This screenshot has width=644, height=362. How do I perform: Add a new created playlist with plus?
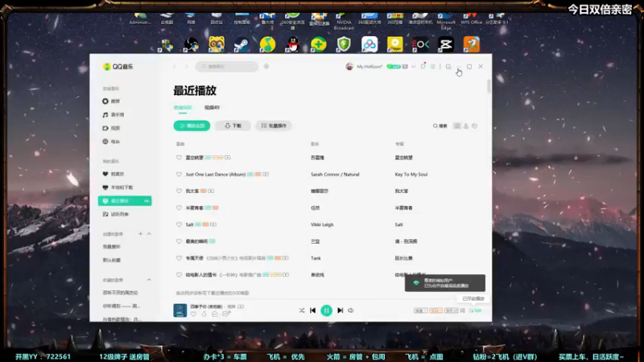click(140, 234)
